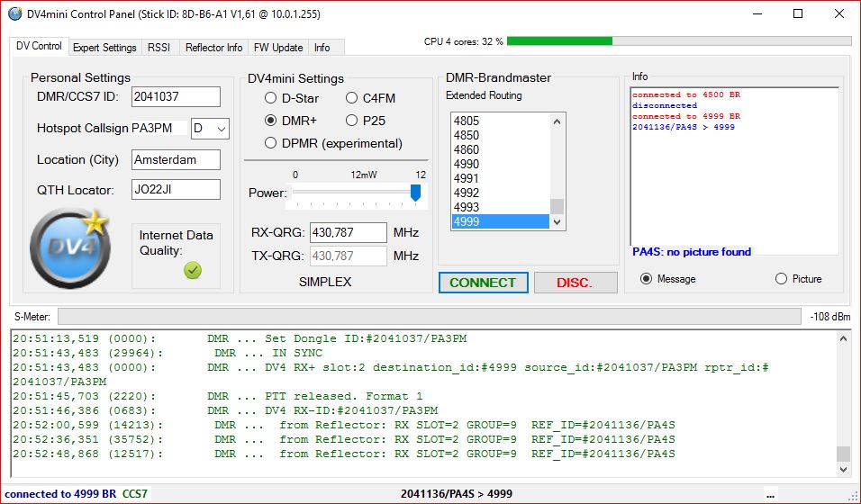
Task: Click the 'IN SYNC' log line
Action: click(x=168, y=353)
